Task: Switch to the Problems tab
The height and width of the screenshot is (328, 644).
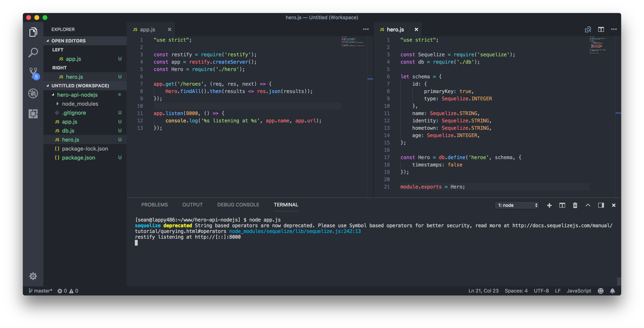Action: point(154,205)
